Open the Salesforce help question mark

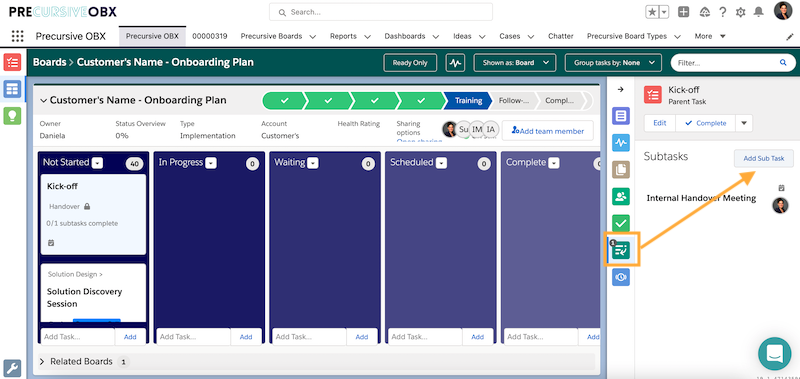click(x=723, y=12)
